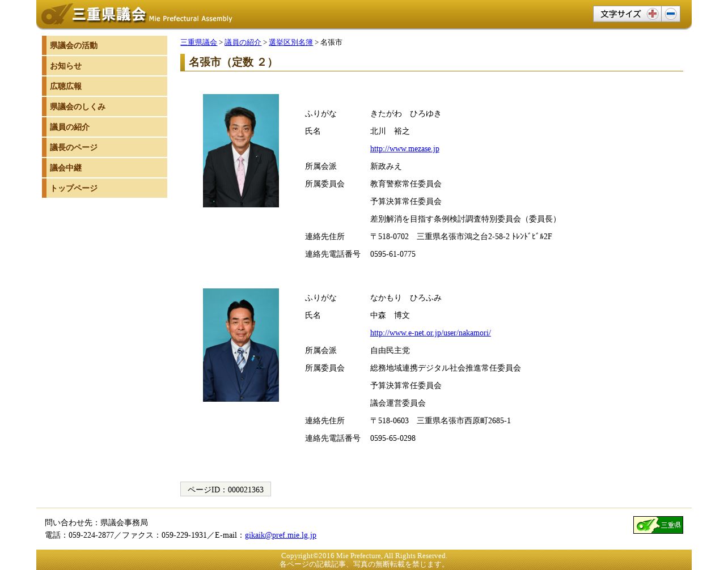This screenshot has width=728, height=570.
Task: Click the Mie Prefectural Assembly header logo
Action: tap(137, 14)
